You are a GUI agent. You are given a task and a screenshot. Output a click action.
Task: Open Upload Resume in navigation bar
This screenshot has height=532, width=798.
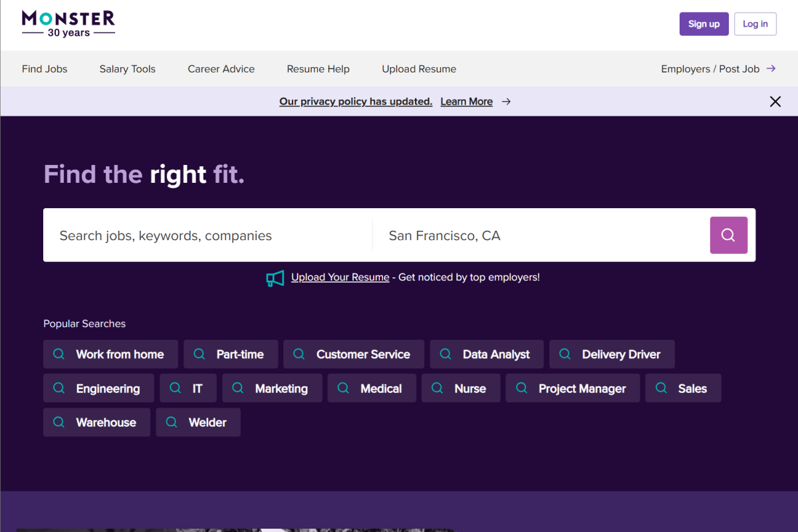[x=419, y=68]
